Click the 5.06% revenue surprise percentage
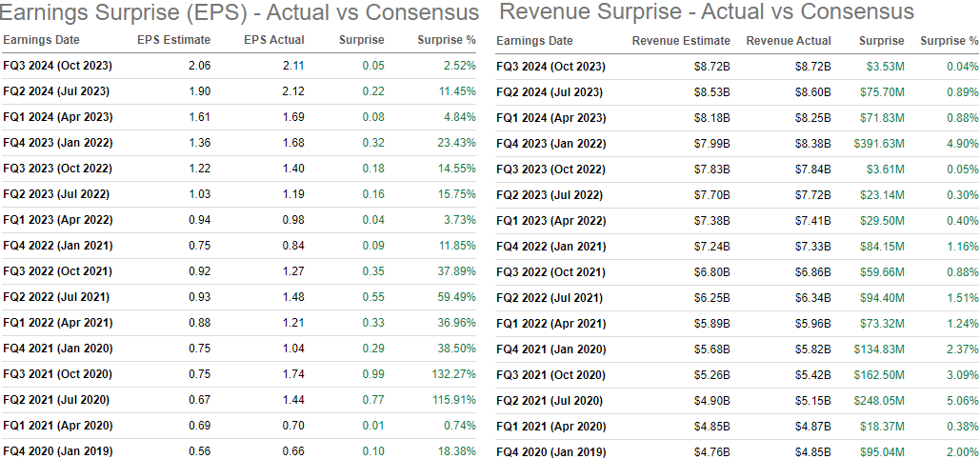The width and height of the screenshot is (980, 459). (x=962, y=400)
